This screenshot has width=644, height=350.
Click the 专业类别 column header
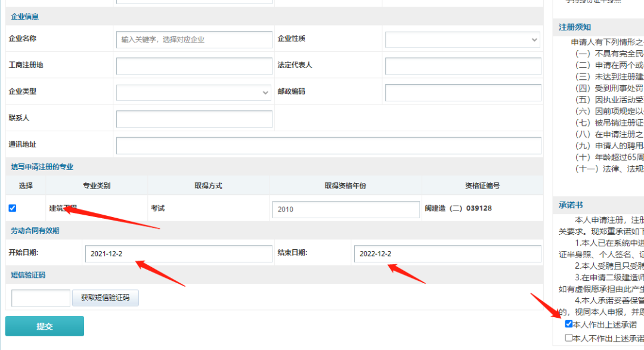(x=96, y=186)
